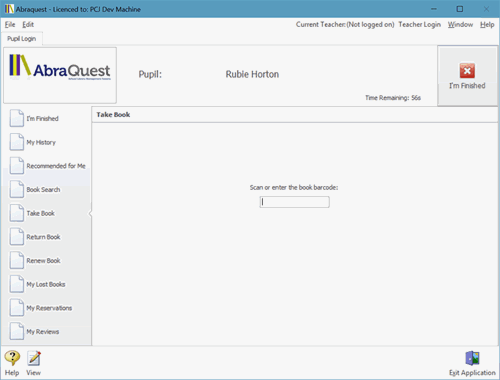Click the 'Current Teacher: (Not logged on)' text

(x=345, y=24)
